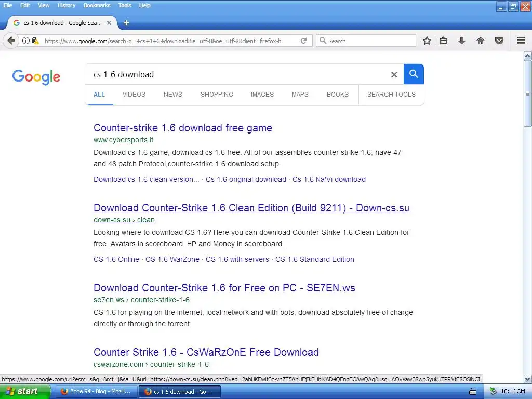Open the View menu

pos(44,5)
